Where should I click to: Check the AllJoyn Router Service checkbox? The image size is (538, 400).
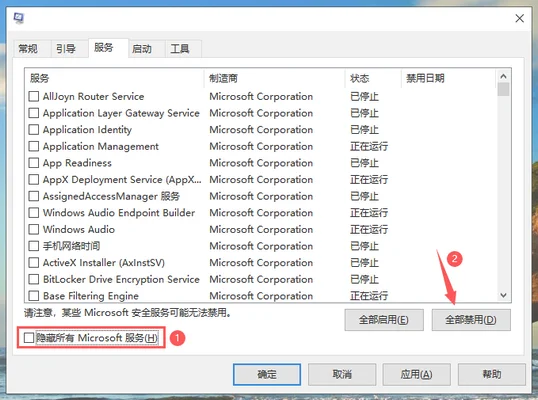(33, 96)
